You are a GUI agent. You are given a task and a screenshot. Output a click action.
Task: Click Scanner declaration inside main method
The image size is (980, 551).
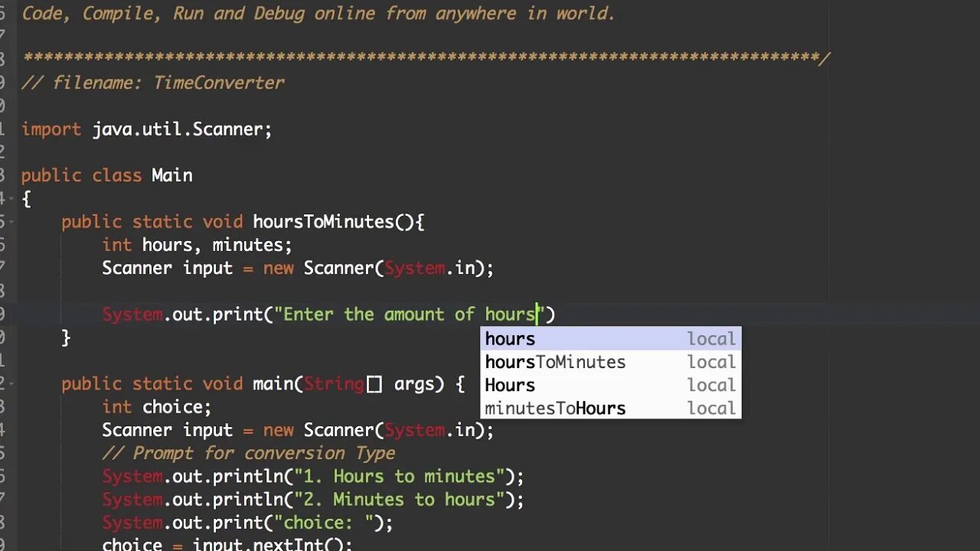click(x=298, y=430)
